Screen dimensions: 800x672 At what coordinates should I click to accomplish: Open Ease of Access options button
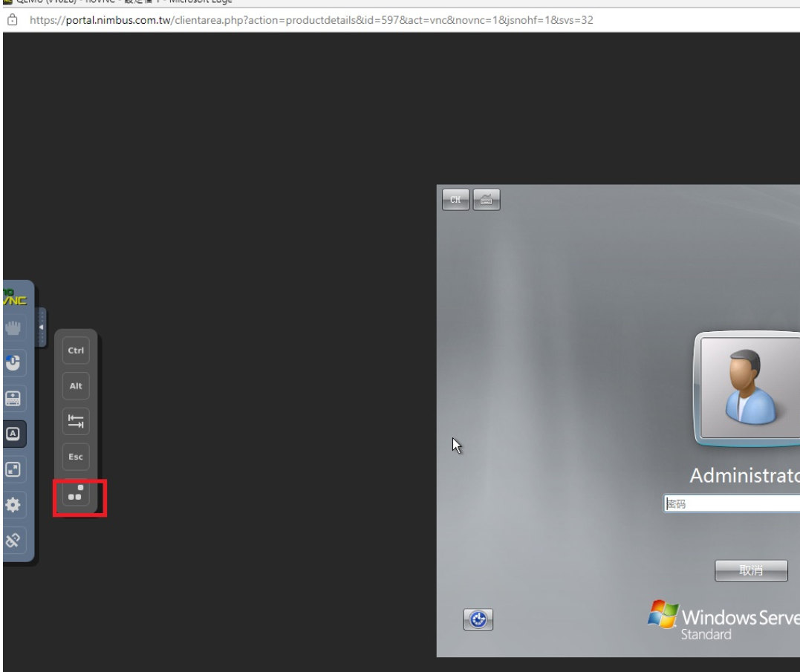478,620
